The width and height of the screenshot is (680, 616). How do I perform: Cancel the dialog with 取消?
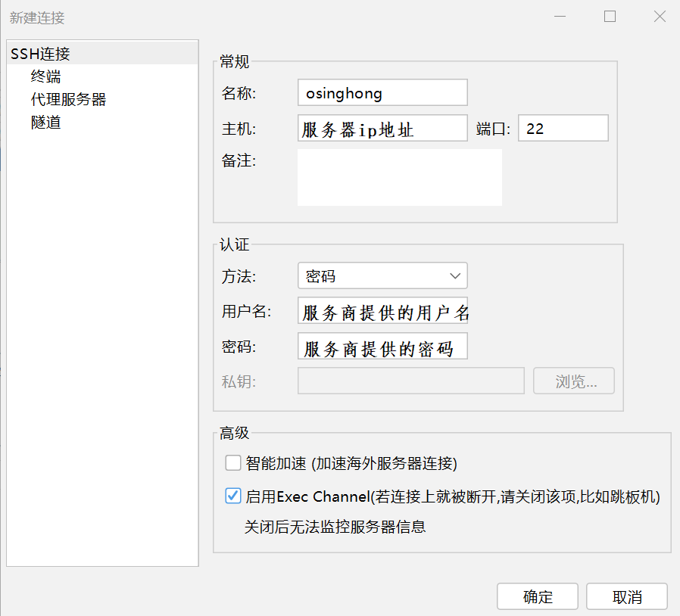(x=626, y=596)
